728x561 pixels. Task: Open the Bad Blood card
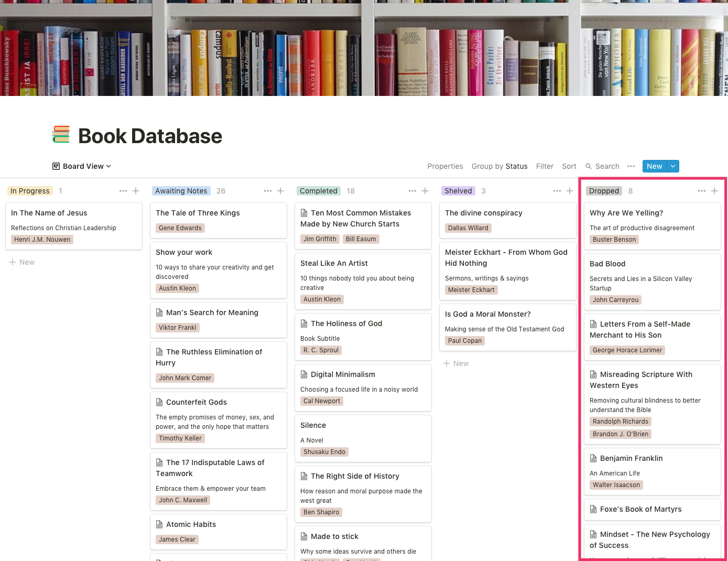653,282
